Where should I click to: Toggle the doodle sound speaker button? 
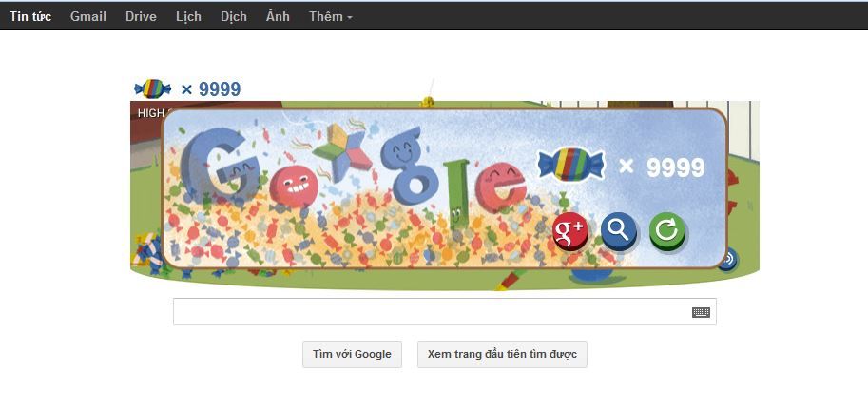(x=727, y=258)
